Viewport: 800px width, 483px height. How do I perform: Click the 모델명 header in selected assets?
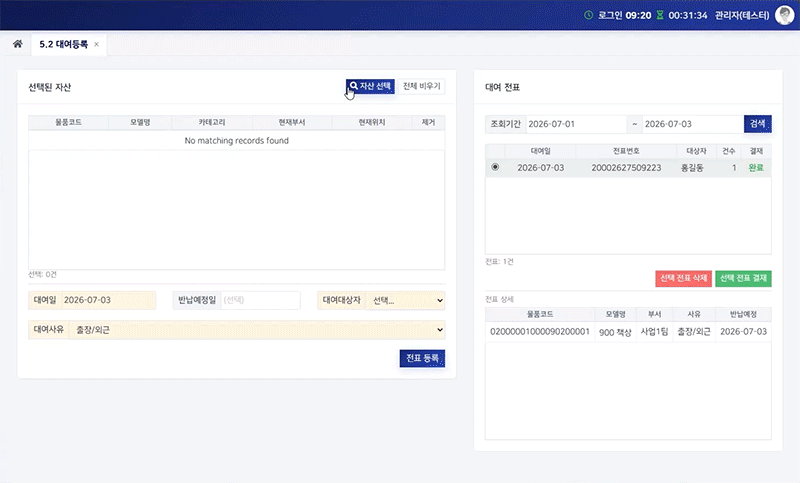coord(140,122)
